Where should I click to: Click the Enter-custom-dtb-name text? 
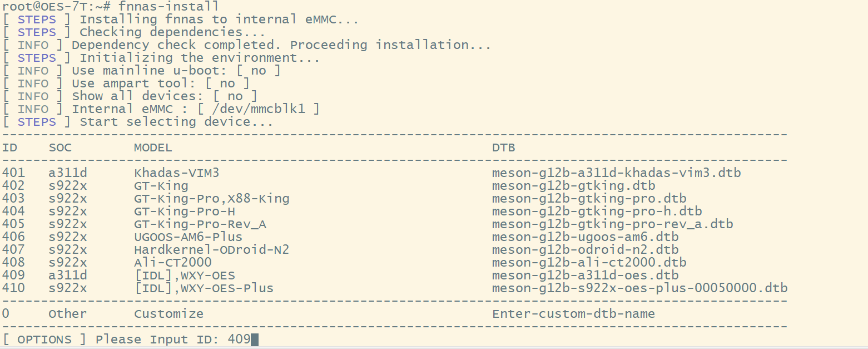[x=573, y=314]
